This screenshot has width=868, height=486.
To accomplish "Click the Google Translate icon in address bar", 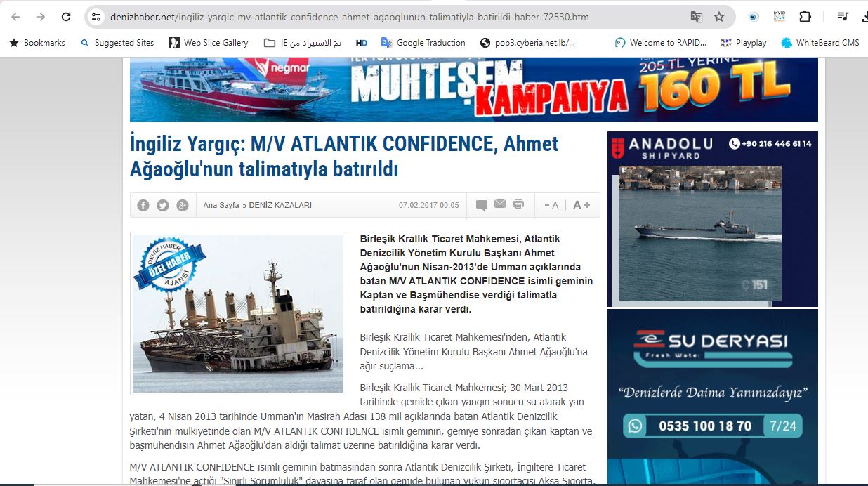I will tap(696, 17).
